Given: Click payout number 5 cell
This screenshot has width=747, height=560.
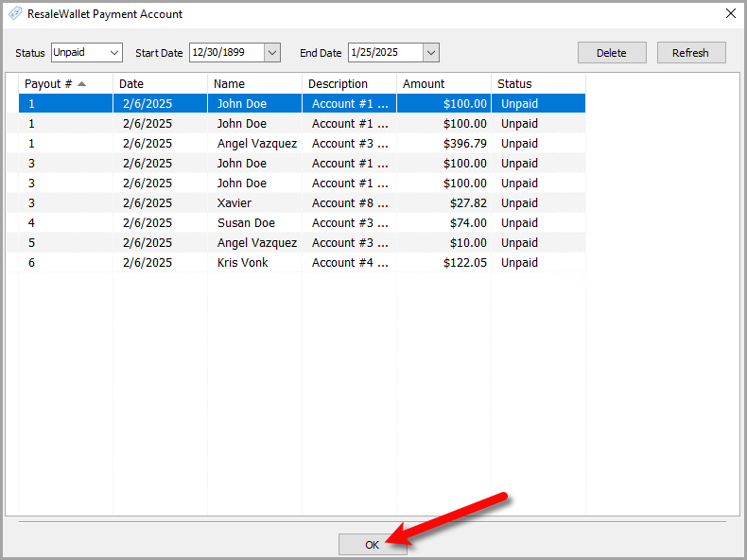Looking at the screenshot, I should [x=66, y=243].
